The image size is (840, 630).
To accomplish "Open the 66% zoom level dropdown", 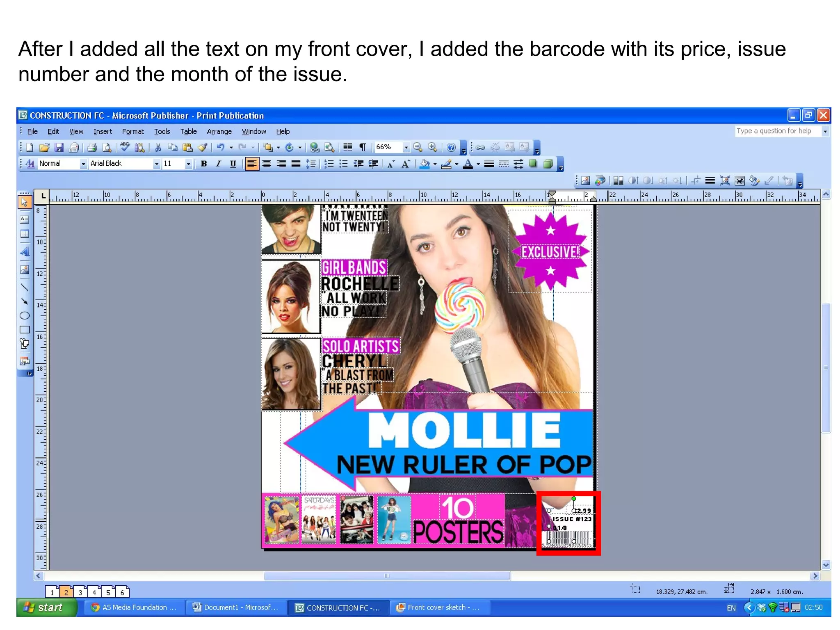I will [x=406, y=147].
